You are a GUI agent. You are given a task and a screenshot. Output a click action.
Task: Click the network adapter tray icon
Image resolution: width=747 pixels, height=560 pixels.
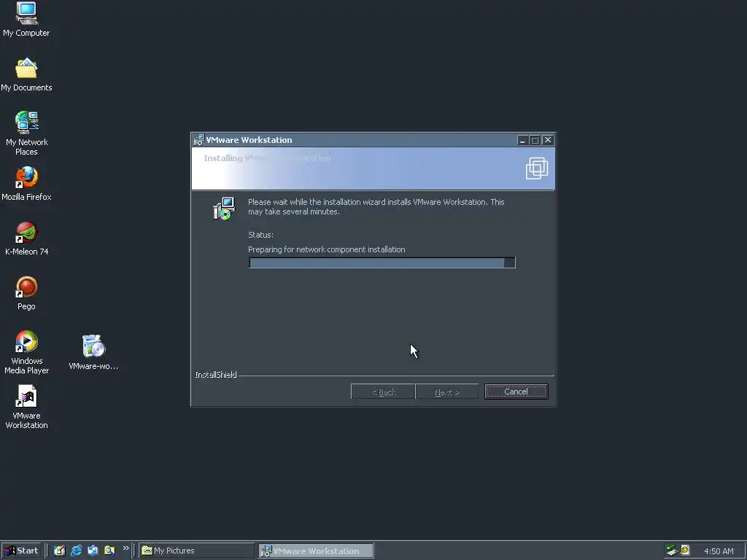[672, 551]
